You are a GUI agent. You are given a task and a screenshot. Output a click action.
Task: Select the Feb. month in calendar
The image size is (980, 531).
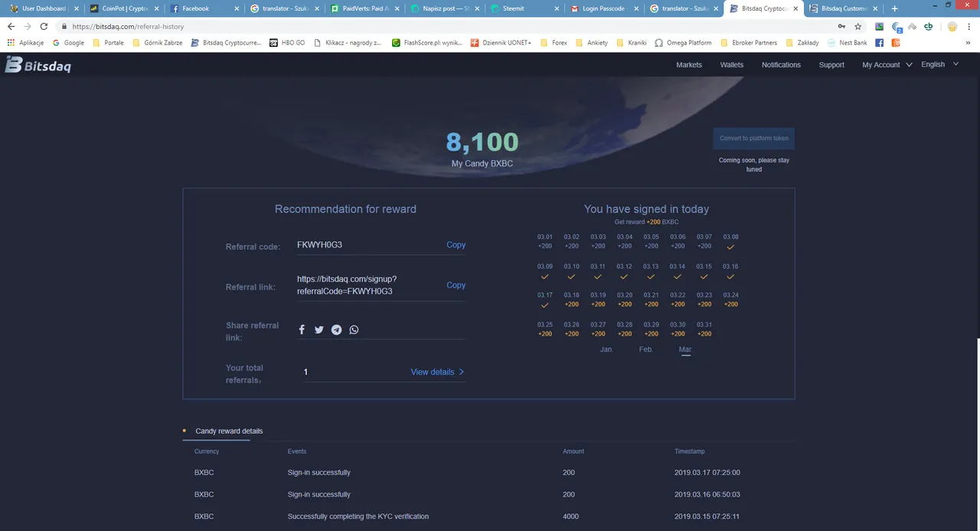coord(646,349)
